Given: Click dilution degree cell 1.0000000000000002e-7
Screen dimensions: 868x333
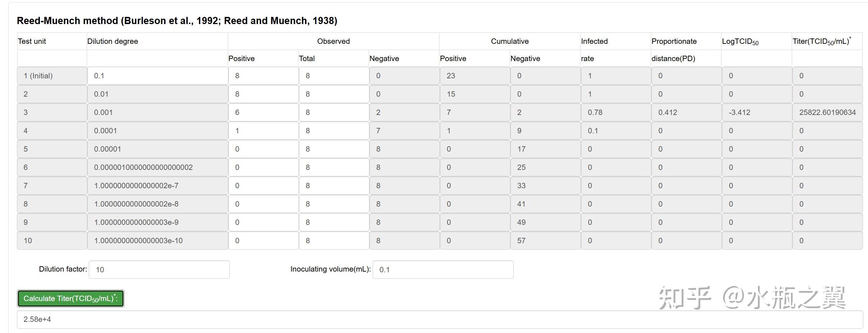Looking at the screenshot, I should tap(158, 186).
